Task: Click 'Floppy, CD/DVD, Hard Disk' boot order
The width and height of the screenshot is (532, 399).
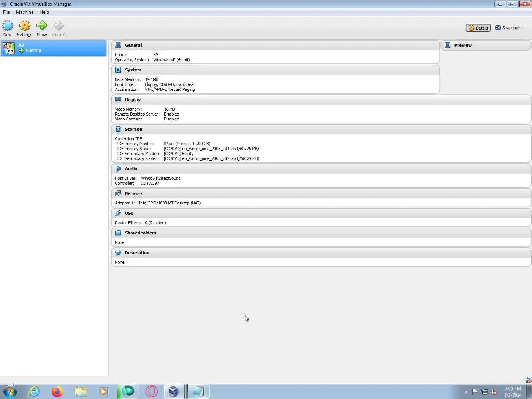Action: click(x=169, y=84)
